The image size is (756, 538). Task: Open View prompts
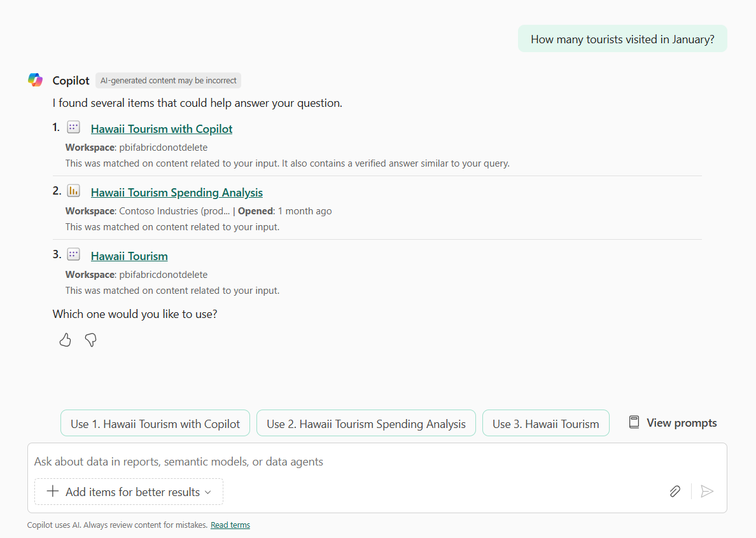pyautogui.click(x=673, y=423)
